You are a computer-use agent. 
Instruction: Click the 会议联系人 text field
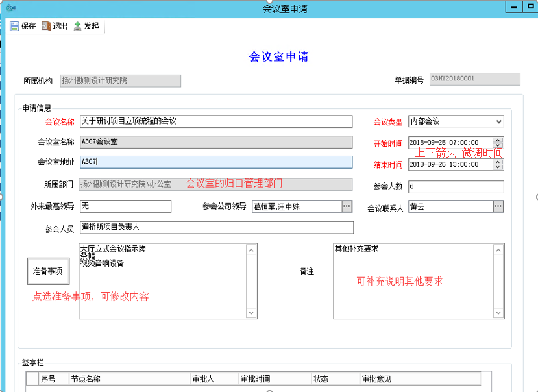point(451,206)
